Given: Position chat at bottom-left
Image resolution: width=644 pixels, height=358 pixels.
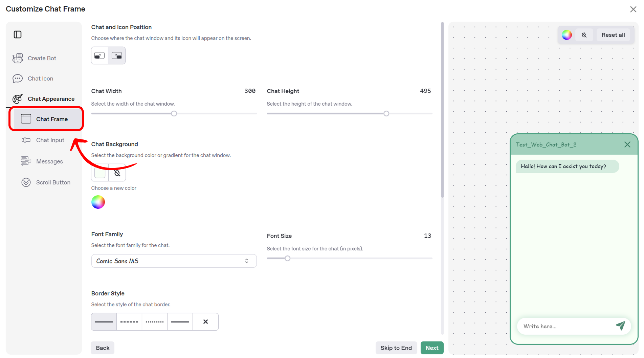Looking at the screenshot, I should tap(99, 55).
